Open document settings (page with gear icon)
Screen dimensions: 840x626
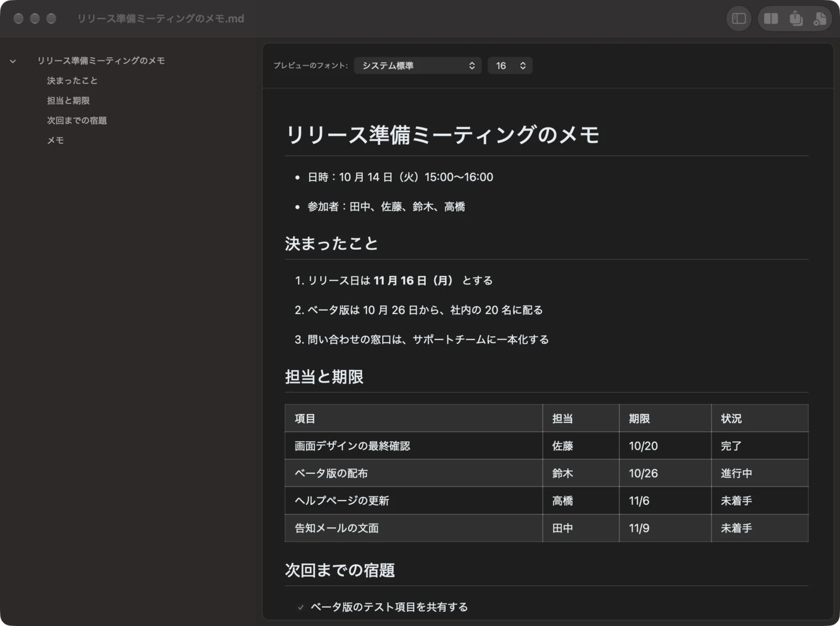[x=820, y=19]
